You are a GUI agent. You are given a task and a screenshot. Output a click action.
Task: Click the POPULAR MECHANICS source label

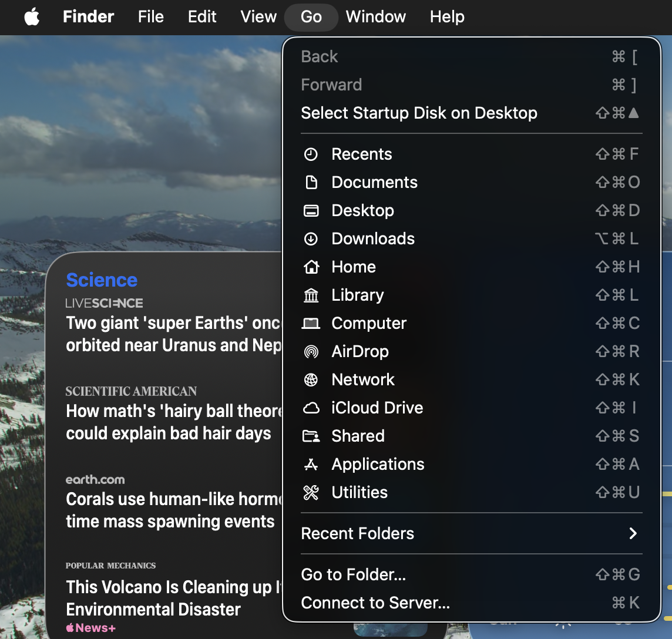[x=110, y=566]
